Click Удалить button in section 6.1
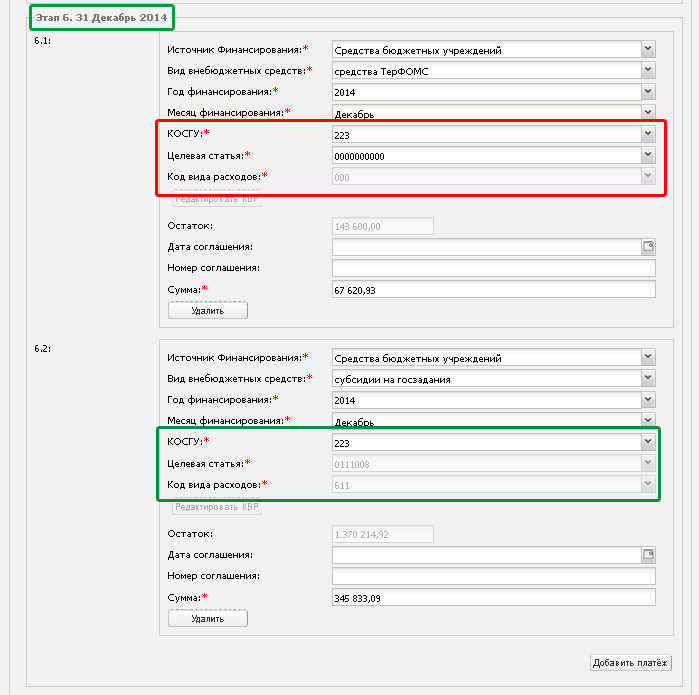Viewport: 699px width, 695px height. click(x=208, y=310)
